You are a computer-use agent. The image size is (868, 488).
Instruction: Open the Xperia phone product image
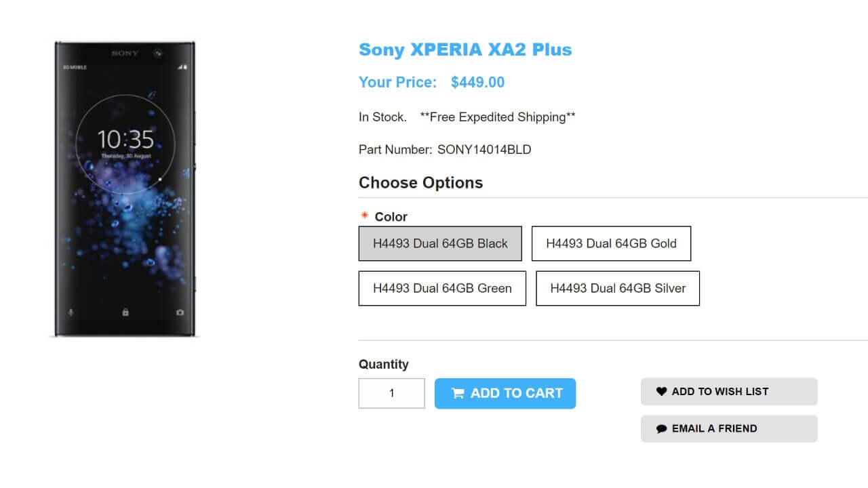pyautogui.click(x=125, y=188)
